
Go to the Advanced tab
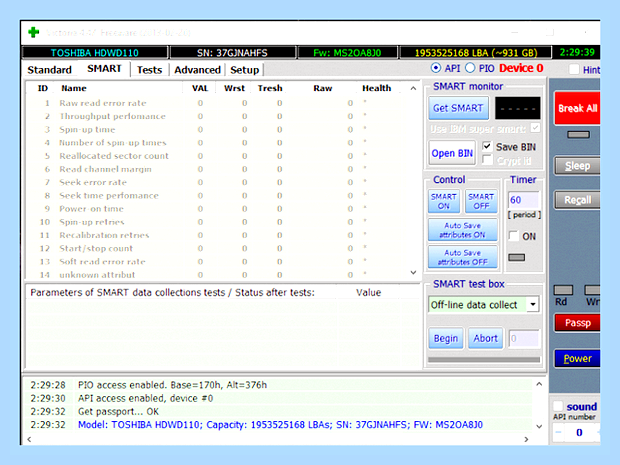pos(197,70)
